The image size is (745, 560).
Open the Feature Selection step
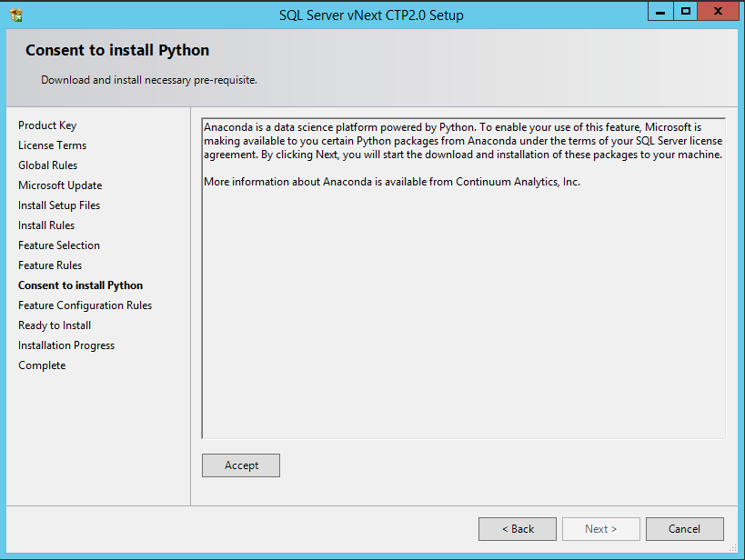click(x=59, y=245)
